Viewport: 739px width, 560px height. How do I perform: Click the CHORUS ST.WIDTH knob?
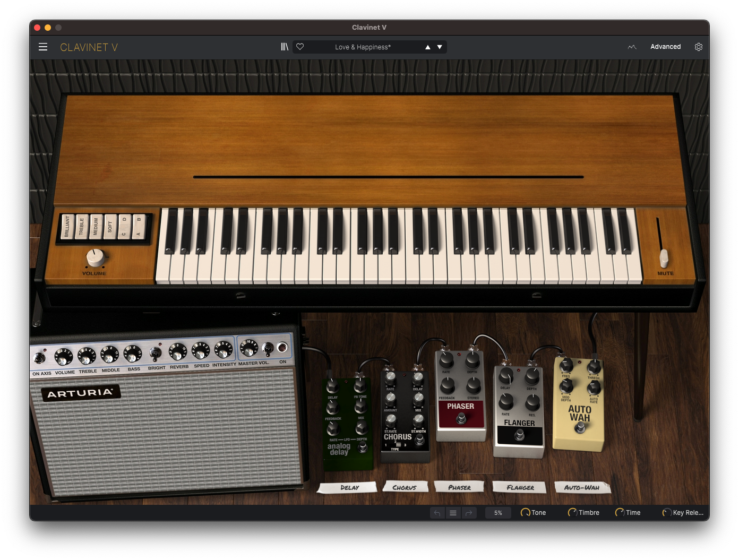(419, 420)
